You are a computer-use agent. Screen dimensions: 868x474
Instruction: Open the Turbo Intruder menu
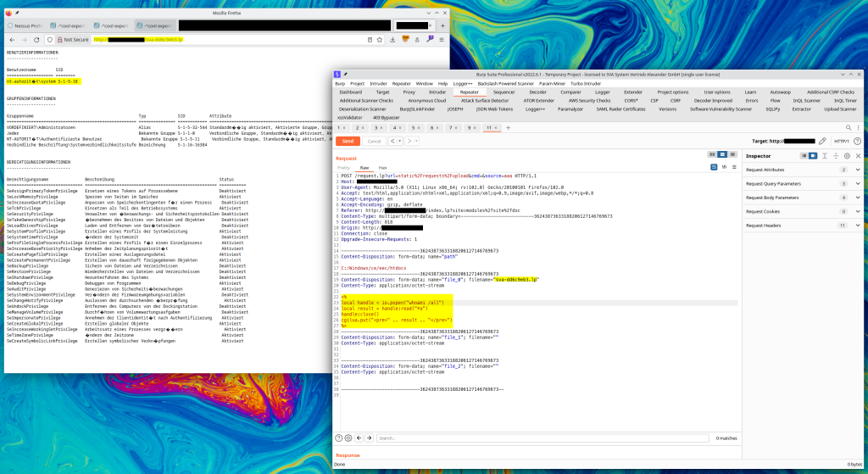click(x=586, y=84)
